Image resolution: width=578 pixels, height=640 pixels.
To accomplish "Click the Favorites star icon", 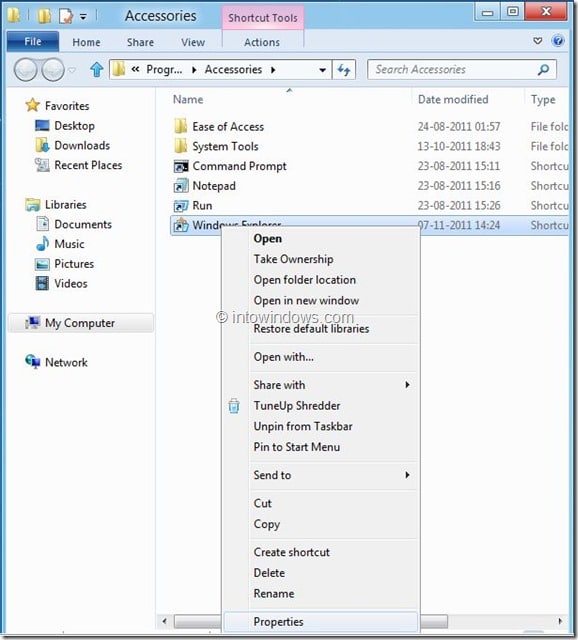I will [x=33, y=105].
